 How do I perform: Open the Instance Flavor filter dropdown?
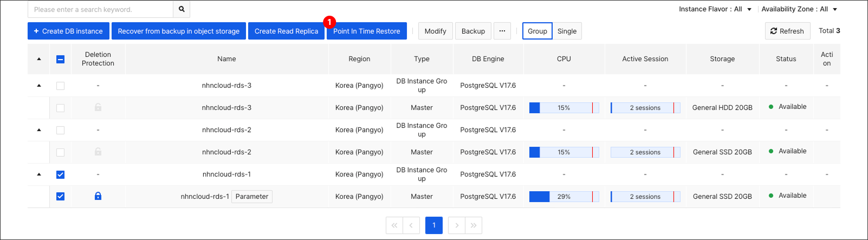(715, 9)
